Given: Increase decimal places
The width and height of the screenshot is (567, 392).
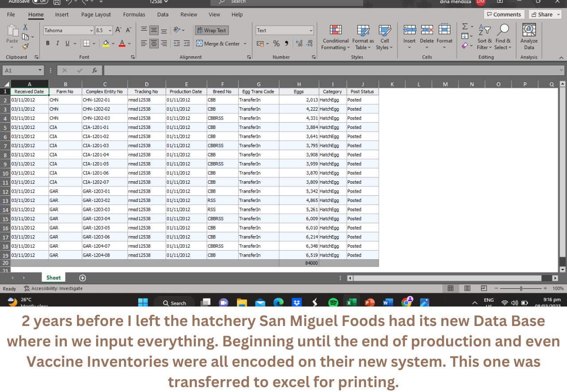Looking at the screenshot, I should [299, 43].
